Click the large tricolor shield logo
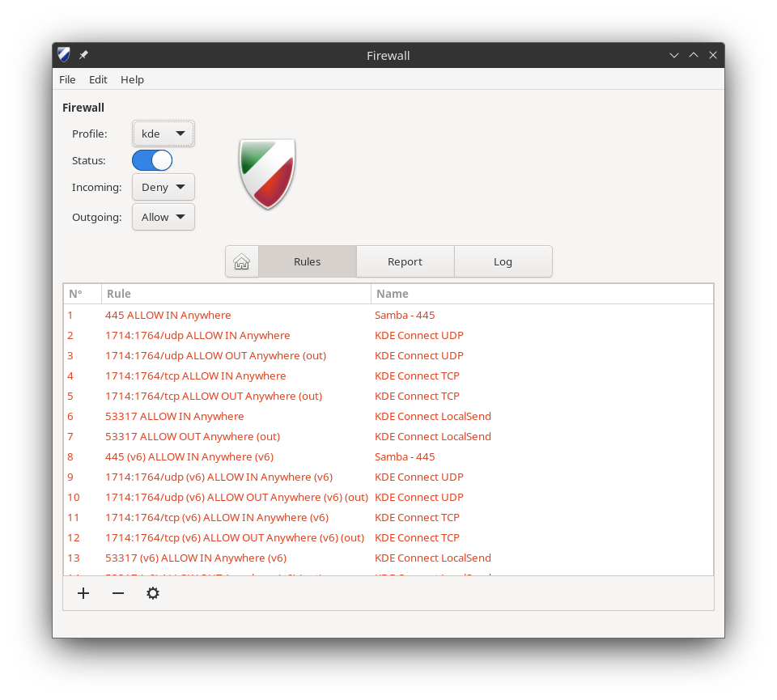Image resolution: width=777 pixels, height=700 pixels. pyautogui.click(x=267, y=174)
